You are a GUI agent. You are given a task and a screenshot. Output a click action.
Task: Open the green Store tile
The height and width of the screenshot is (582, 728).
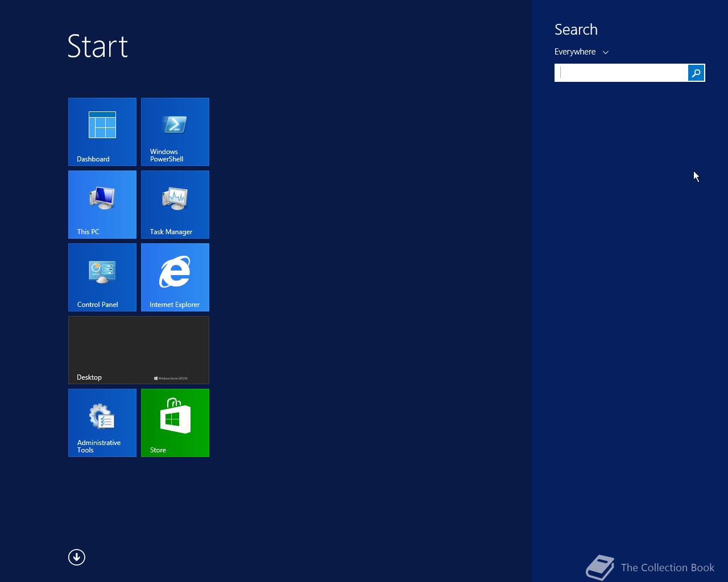click(x=175, y=423)
